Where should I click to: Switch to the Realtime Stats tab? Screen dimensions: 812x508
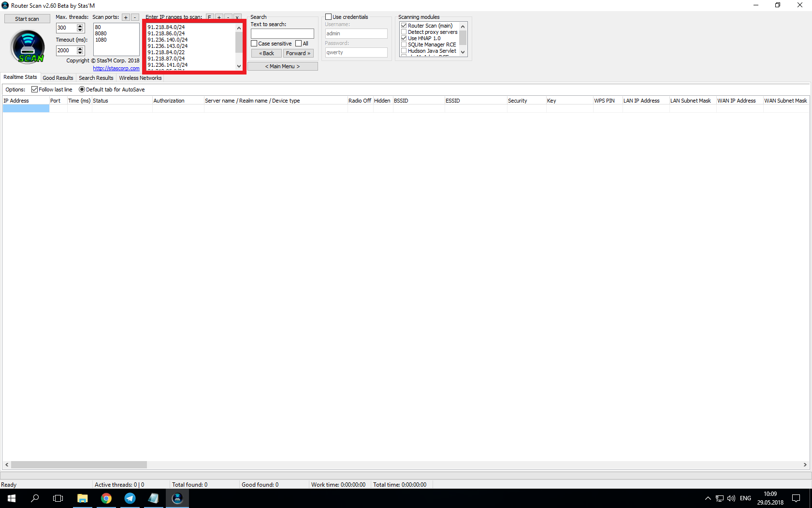tap(20, 77)
